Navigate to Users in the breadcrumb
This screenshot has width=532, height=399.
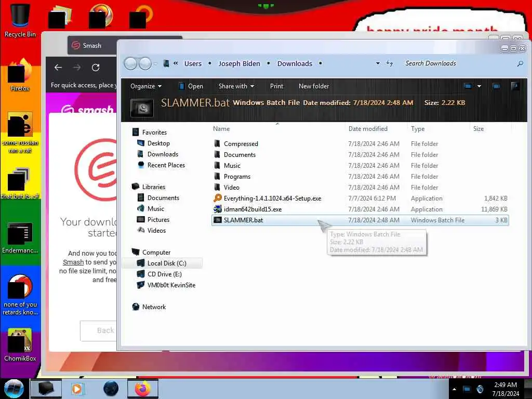click(x=193, y=63)
